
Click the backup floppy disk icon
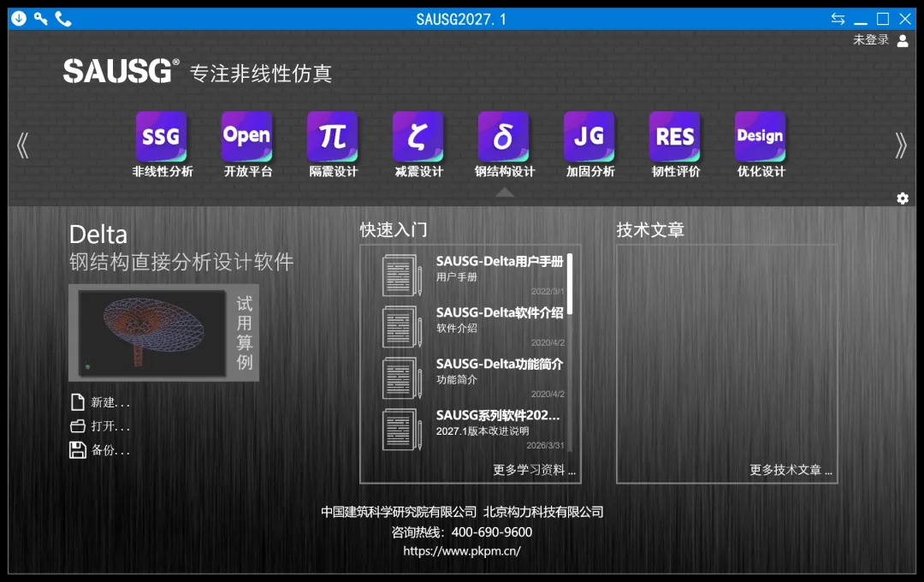78,450
